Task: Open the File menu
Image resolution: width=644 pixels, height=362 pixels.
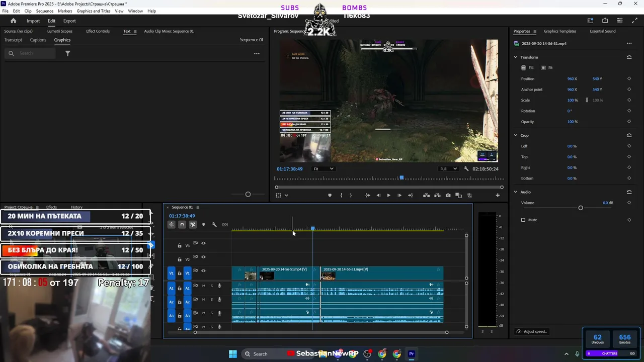Action: point(5,11)
